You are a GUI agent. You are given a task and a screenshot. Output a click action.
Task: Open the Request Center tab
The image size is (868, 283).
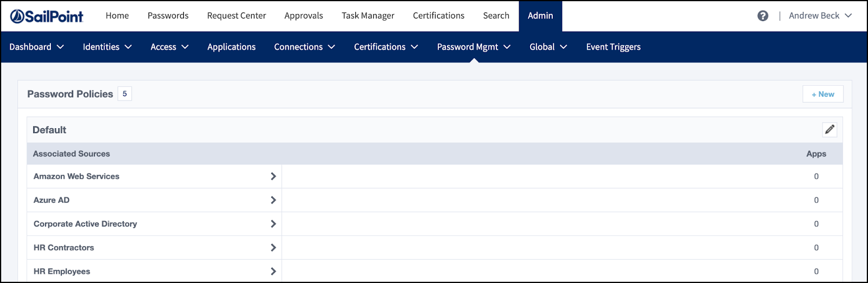(237, 16)
